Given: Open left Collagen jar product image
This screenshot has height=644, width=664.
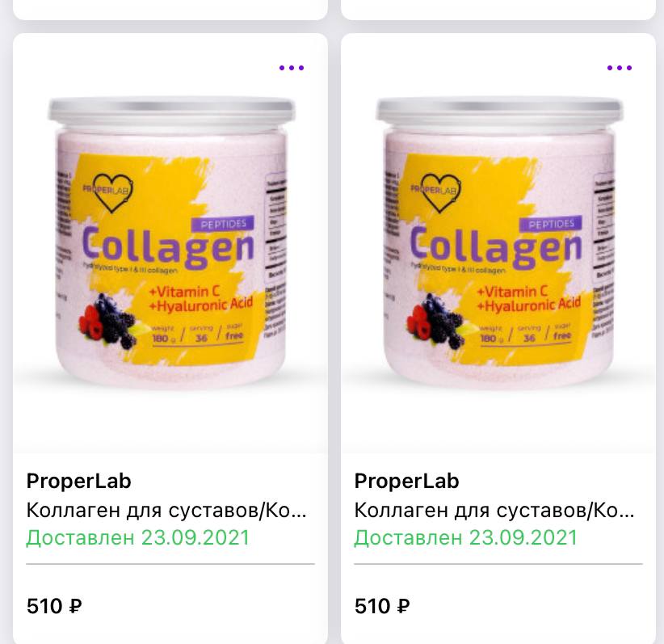Looking at the screenshot, I should pyautogui.click(x=171, y=242).
